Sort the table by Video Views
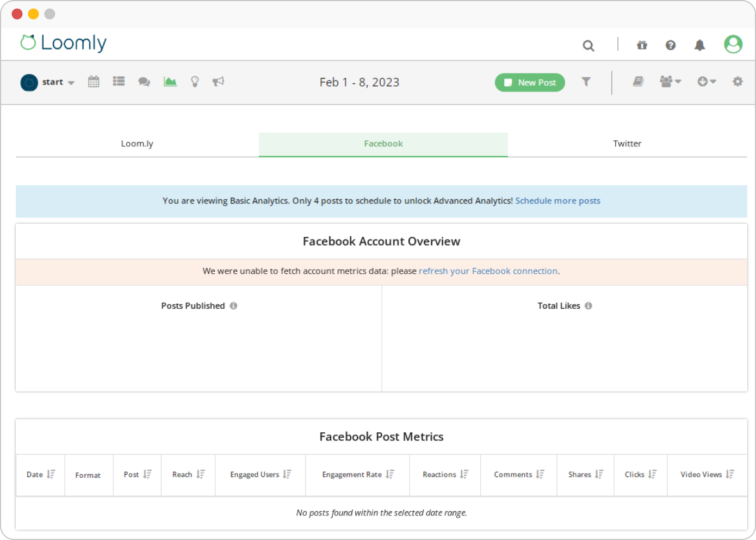756x540 pixels. [730, 475]
